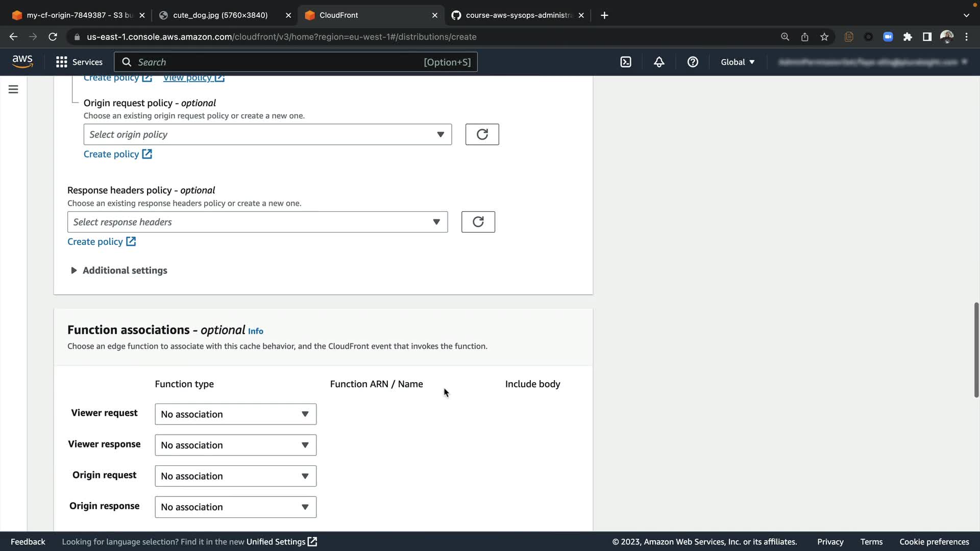
Task: Refresh the origin request policy list
Action: click(482, 135)
